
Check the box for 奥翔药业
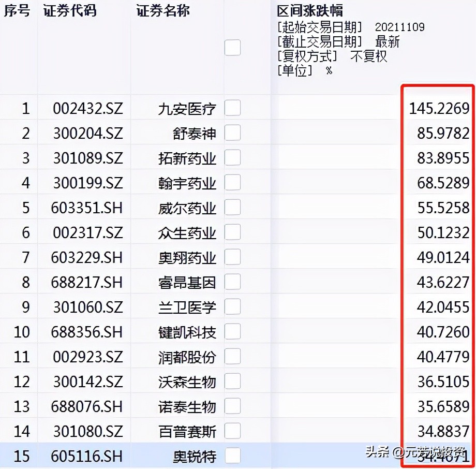coord(232,257)
